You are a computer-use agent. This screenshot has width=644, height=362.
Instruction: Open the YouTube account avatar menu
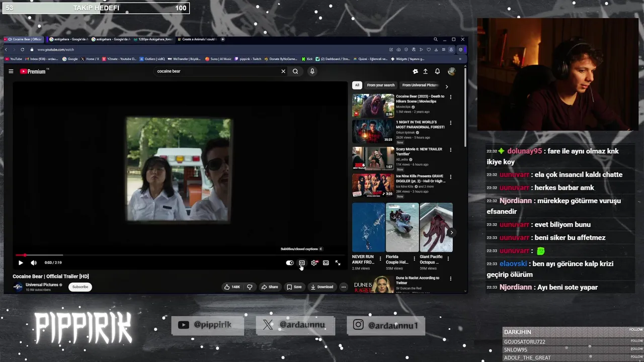click(x=451, y=71)
